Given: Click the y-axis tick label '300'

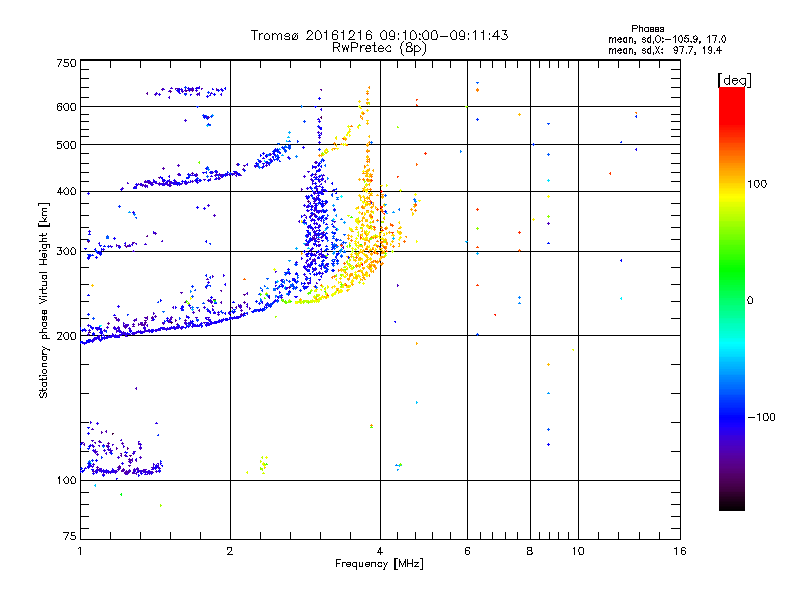Looking at the screenshot, I should tap(66, 252).
